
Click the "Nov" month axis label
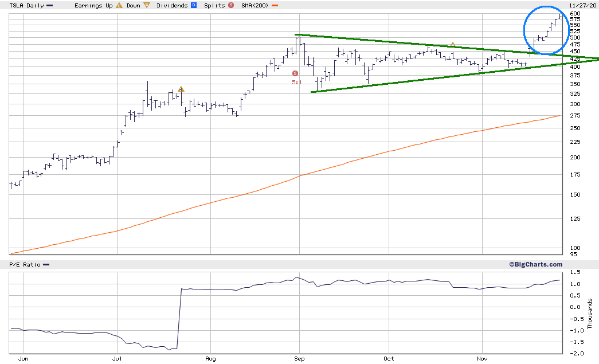(x=482, y=359)
